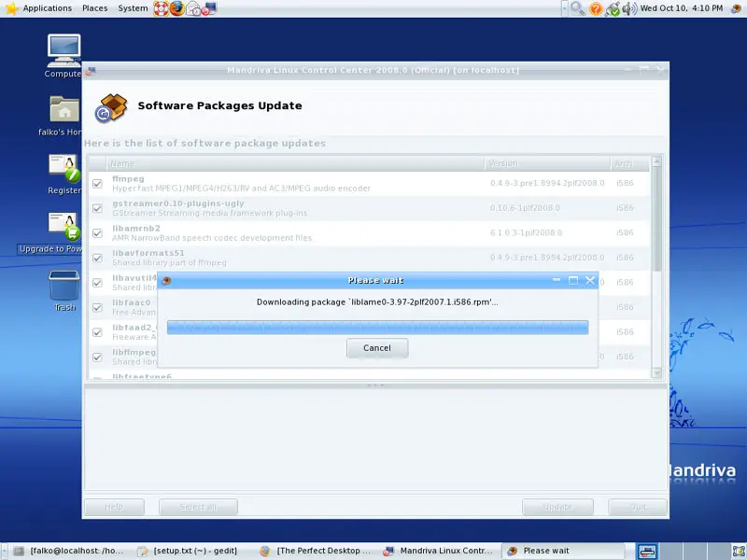Click the orange question mark tray icon

click(595, 8)
